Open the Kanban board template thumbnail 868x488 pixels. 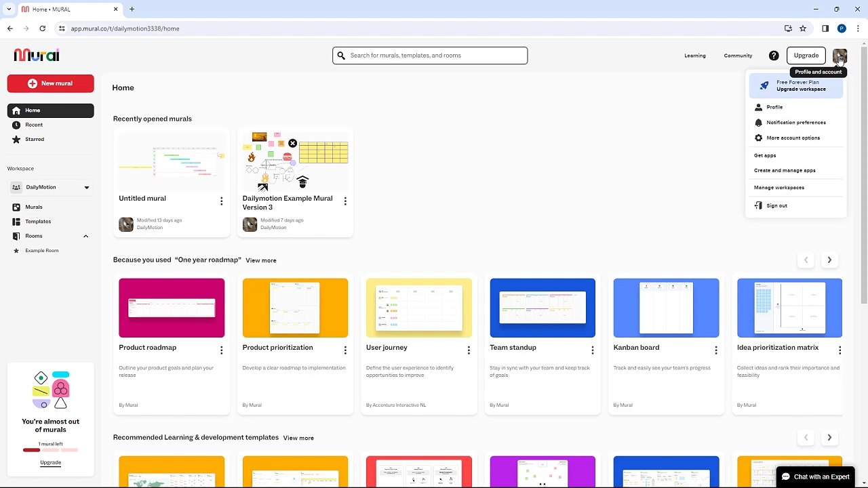tap(666, 308)
